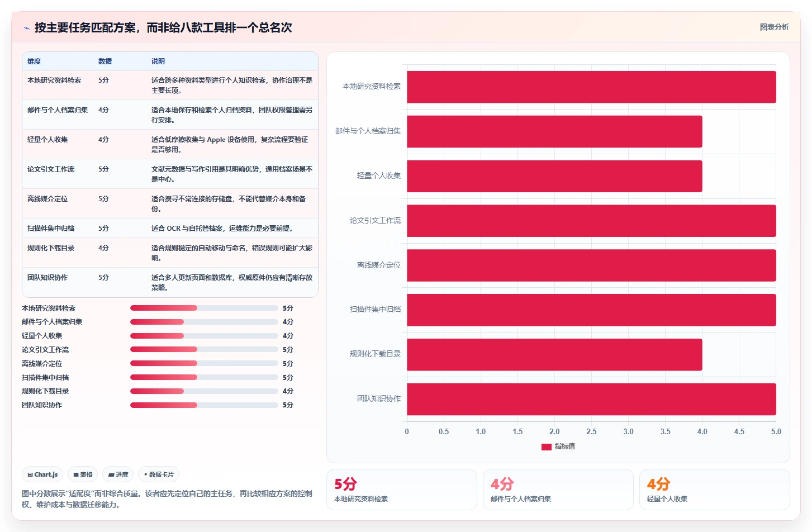Screen dimensions: 812x532
Task: Click the 论文引文工作流 chart axis label
Action: pyautogui.click(x=375, y=221)
